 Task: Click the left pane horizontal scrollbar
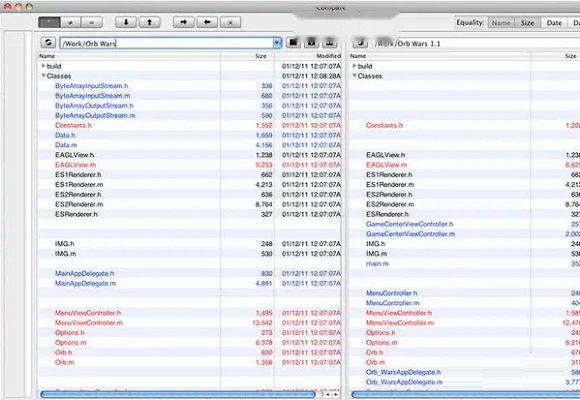(x=178, y=395)
